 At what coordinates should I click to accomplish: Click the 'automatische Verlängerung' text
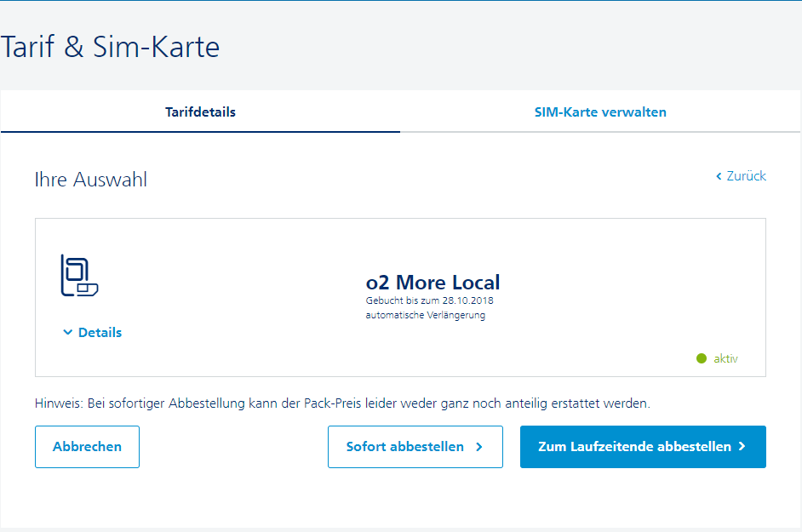tap(426, 315)
